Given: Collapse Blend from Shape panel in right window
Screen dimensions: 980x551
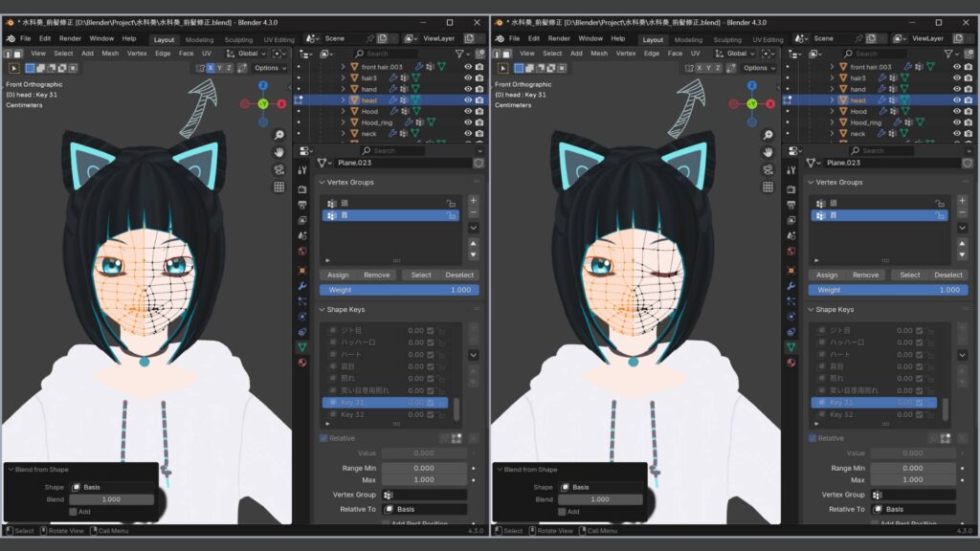Looking at the screenshot, I should [x=500, y=469].
